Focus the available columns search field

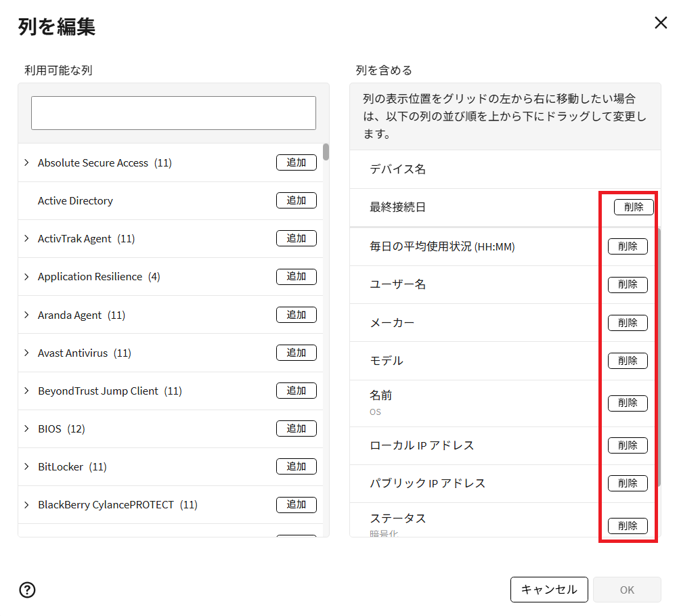(x=173, y=113)
